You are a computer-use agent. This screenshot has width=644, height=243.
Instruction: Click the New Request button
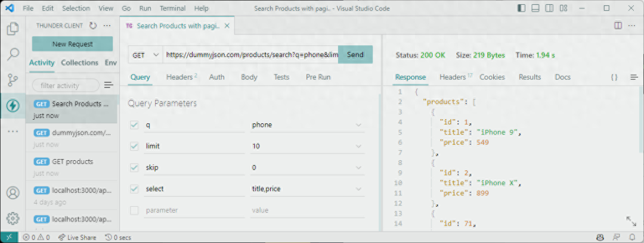tap(72, 44)
